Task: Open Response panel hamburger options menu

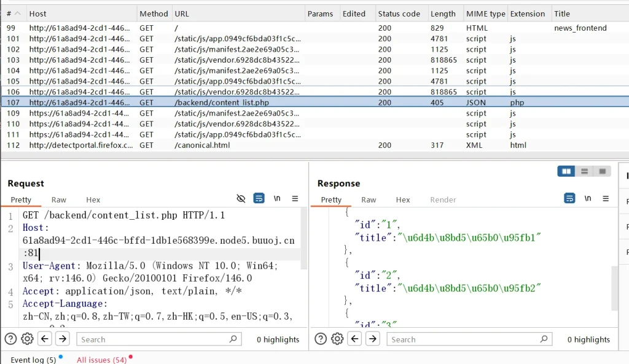Action: (606, 198)
